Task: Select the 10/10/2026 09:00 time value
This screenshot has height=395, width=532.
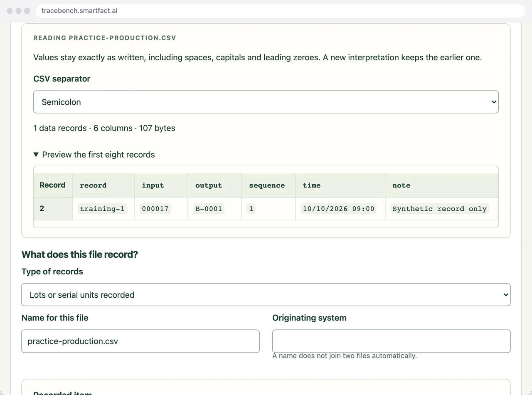Action: [339, 209]
